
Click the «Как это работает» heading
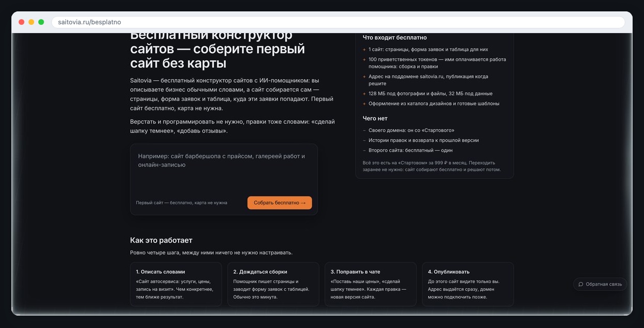[161, 240]
